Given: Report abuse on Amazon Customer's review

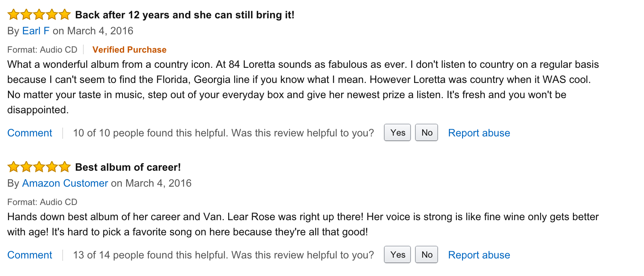Looking at the screenshot, I should 479,255.
